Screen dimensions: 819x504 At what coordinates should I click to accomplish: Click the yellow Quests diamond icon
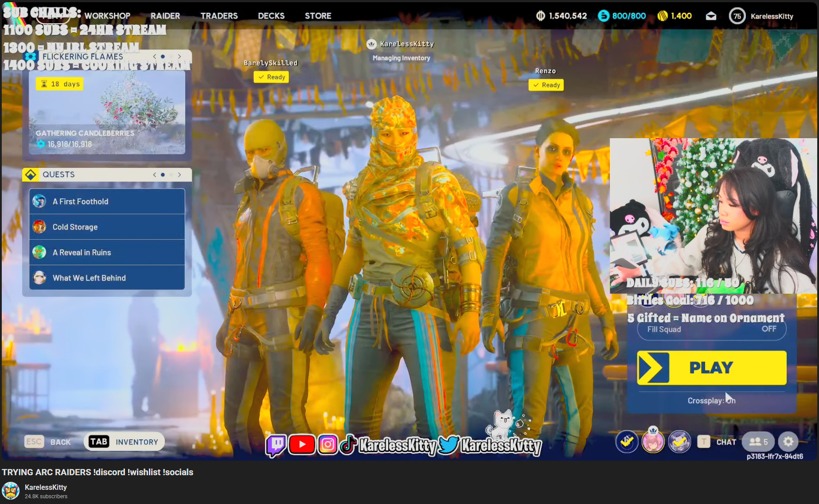tap(31, 174)
